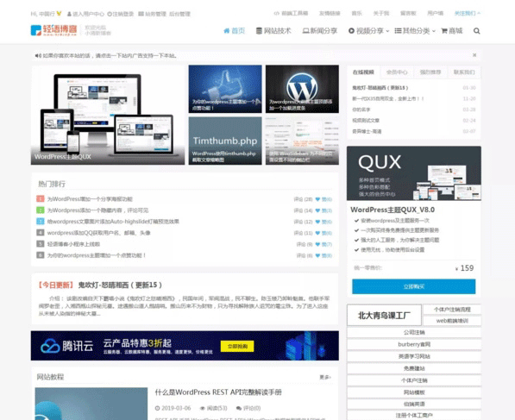
Task: Switch to the 强烈推荐 tab
Action: point(430,72)
